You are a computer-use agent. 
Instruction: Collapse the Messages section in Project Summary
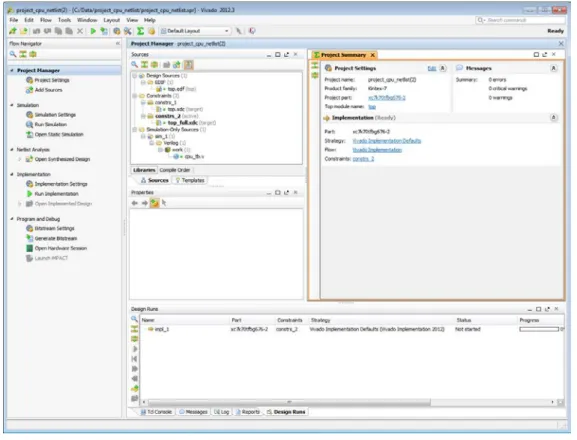(x=553, y=68)
